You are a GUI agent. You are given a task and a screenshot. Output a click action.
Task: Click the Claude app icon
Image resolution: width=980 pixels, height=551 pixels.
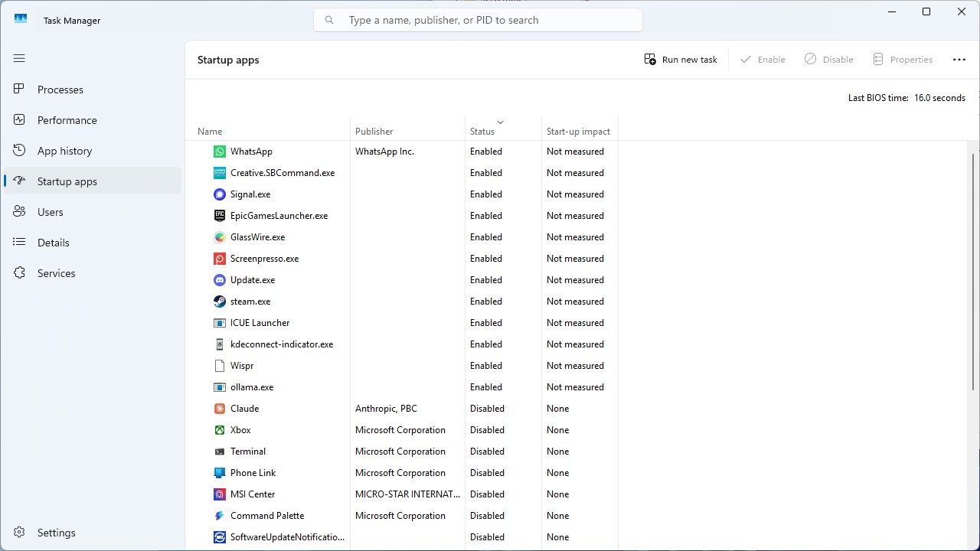pyautogui.click(x=220, y=409)
